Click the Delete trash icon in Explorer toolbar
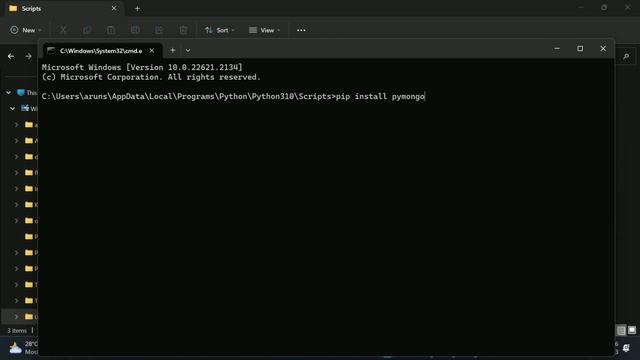640x360 pixels. click(183, 30)
